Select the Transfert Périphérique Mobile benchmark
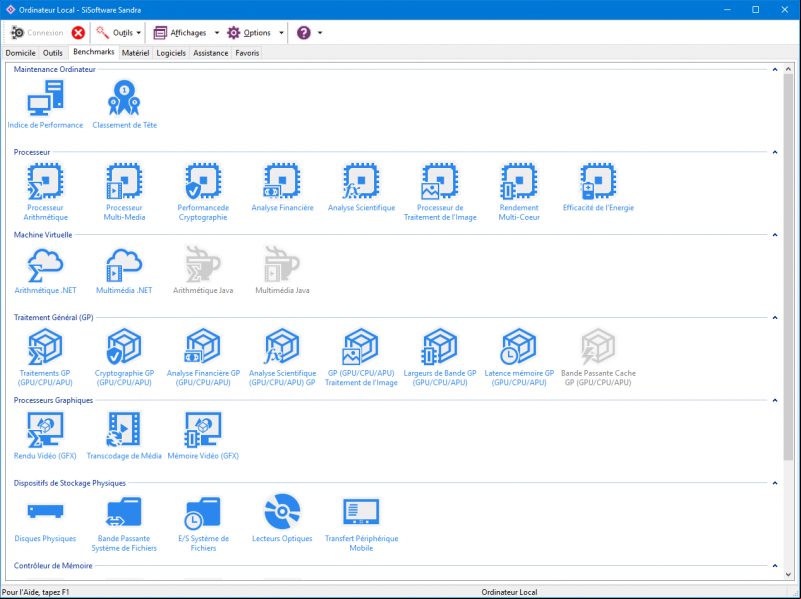Screen dimensions: 801x599 (361, 523)
